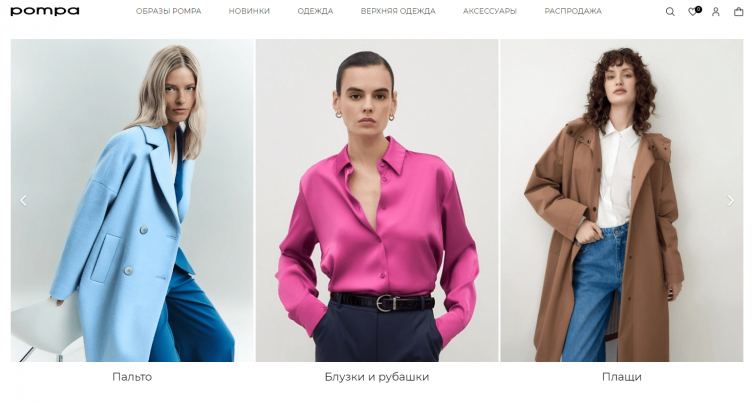Open the Плащи category link
This screenshot has height=402, width=752.
622,377
